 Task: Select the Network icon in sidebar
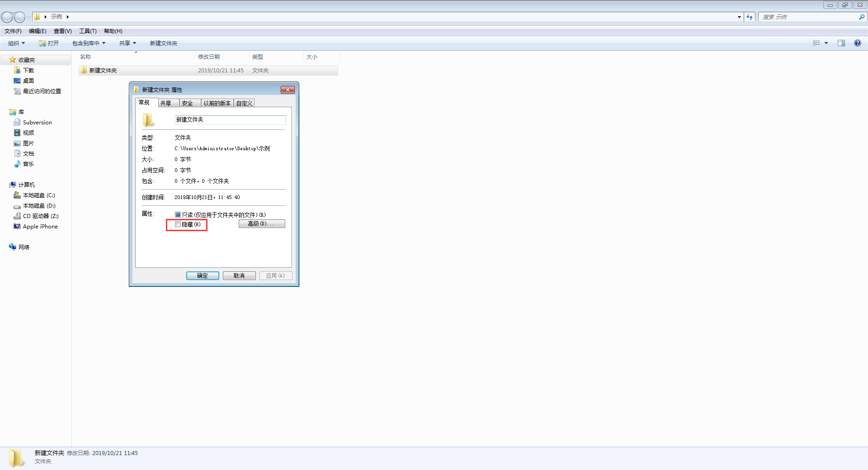pos(13,247)
